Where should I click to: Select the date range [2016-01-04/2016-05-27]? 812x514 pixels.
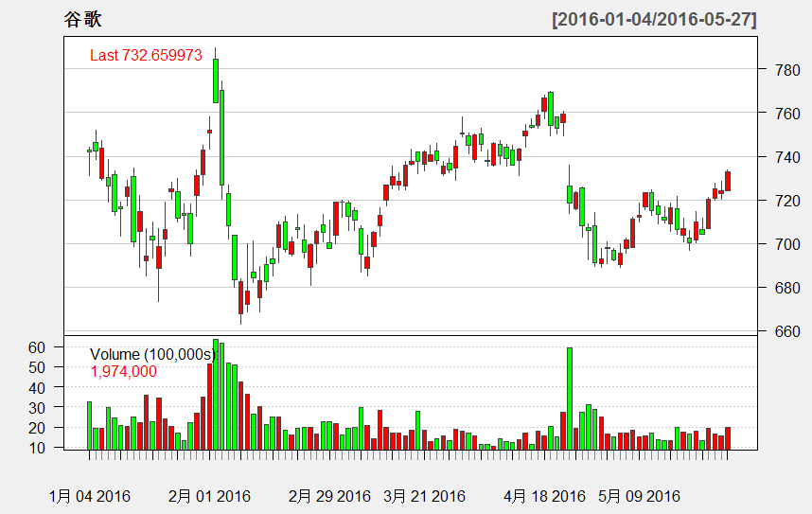tap(654, 20)
